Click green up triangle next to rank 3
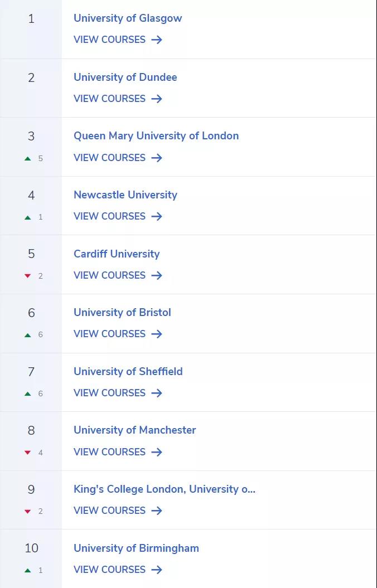The width and height of the screenshot is (377, 588). (27, 159)
